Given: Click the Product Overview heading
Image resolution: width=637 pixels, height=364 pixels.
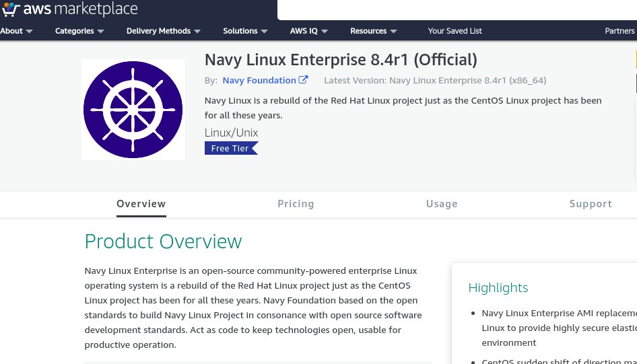Looking at the screenshot, I should tap(164, 242).
